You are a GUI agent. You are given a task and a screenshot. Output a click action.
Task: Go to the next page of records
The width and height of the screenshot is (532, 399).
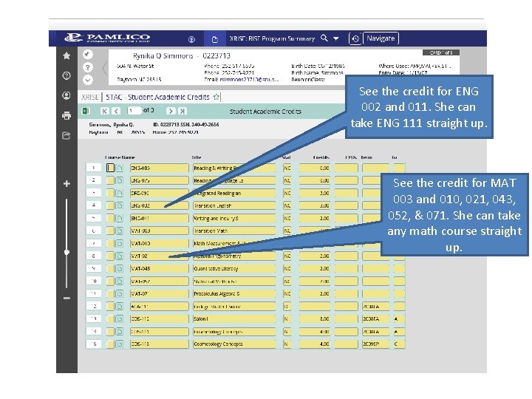point(171,111)
